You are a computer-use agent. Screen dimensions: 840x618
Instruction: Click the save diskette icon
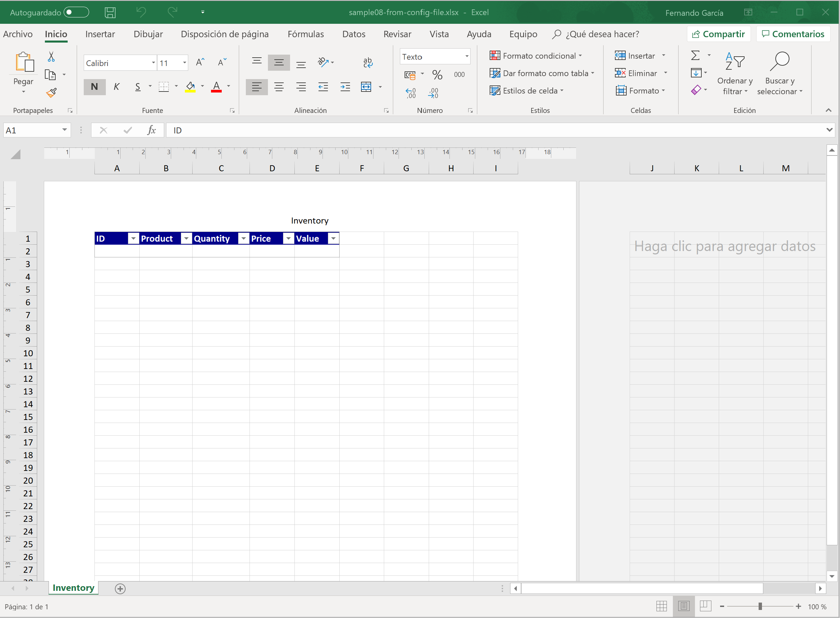pos(110,12)
